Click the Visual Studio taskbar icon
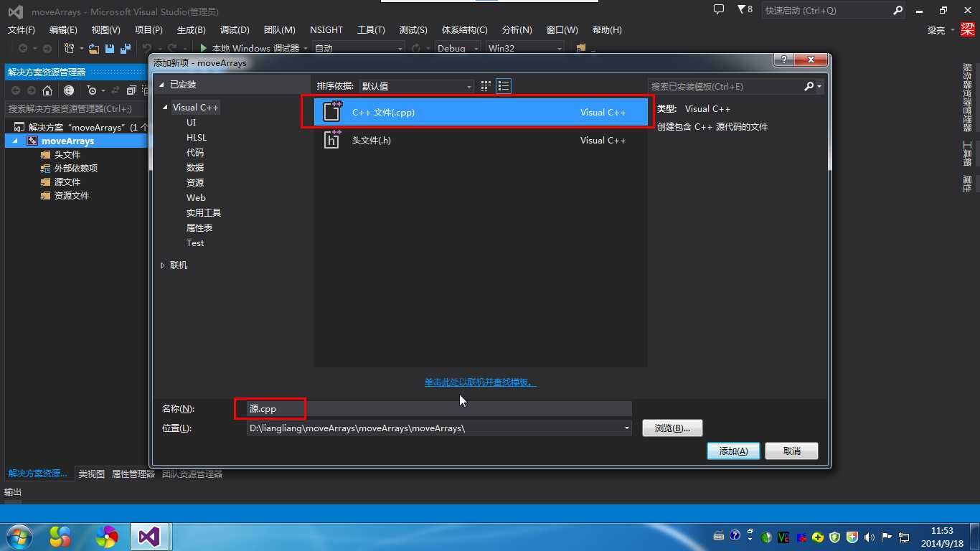The height and width of the screenshot is (551, 980). click(x=149, y=537)
